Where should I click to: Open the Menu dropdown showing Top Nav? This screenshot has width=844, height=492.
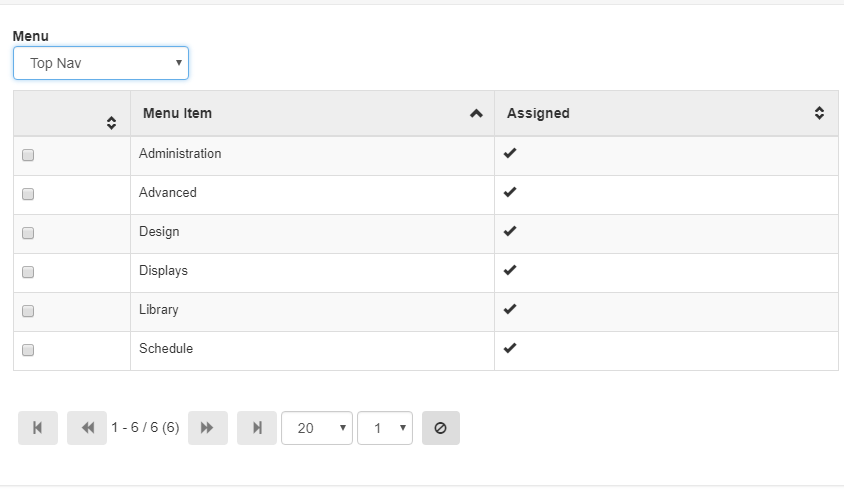click(101, 63)
